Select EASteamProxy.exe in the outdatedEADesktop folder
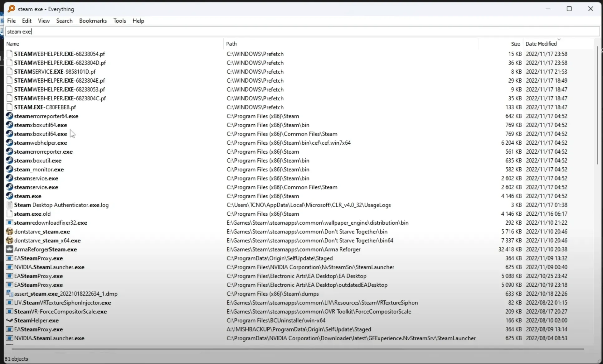603x364 pixels. pyautogui.click(x=38, y=285)
